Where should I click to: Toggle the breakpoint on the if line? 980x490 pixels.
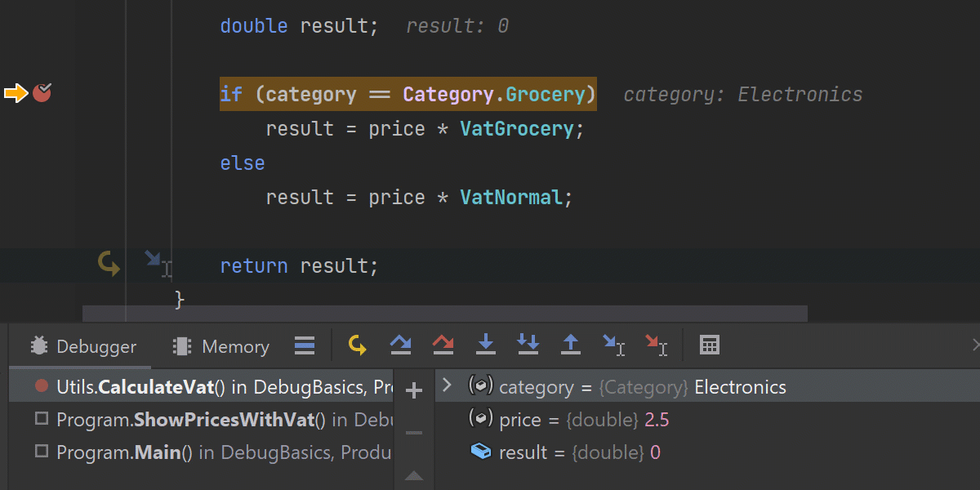pyautogui.click(x=42, y=93)
